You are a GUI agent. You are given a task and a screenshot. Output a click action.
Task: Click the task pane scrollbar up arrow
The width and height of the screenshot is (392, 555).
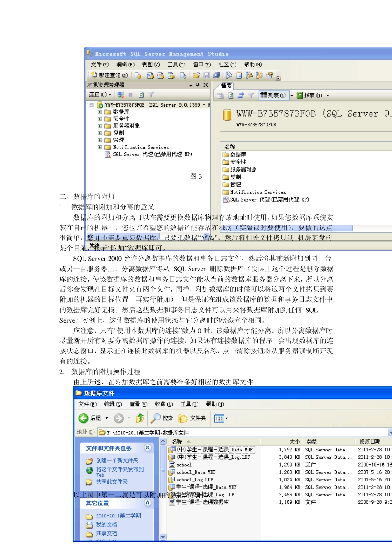tap(163, 441)
